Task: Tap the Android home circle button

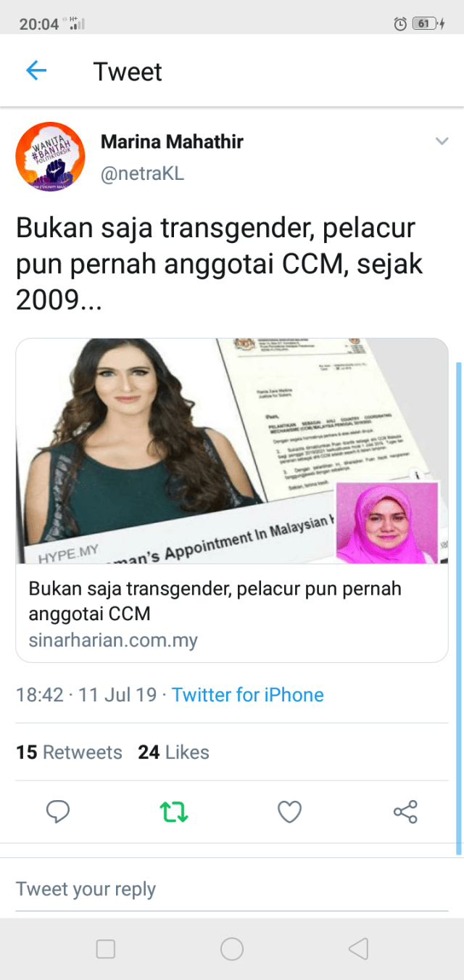Action: pos(232,949)
